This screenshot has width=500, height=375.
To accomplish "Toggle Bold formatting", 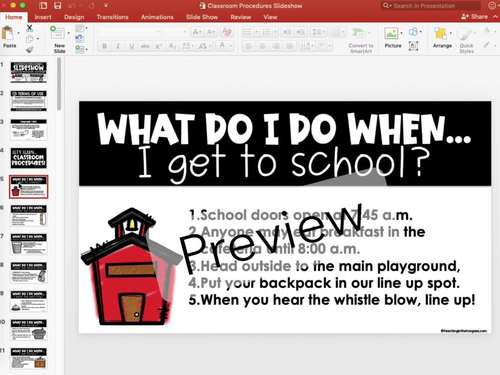I will tap(104, 46).
